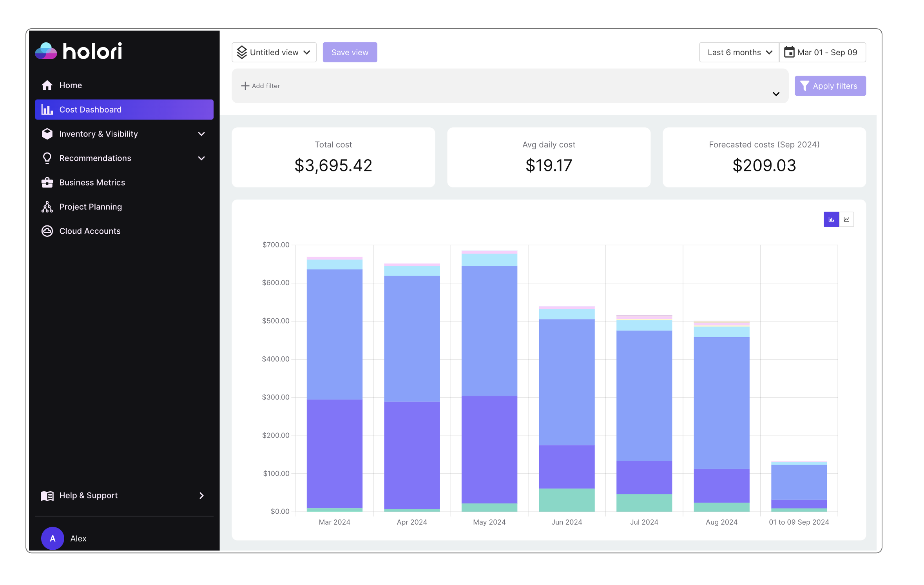Click the Help & Support book icon
Screen dimensions: 924x585
pyautogui.click(x=47, y=496)
